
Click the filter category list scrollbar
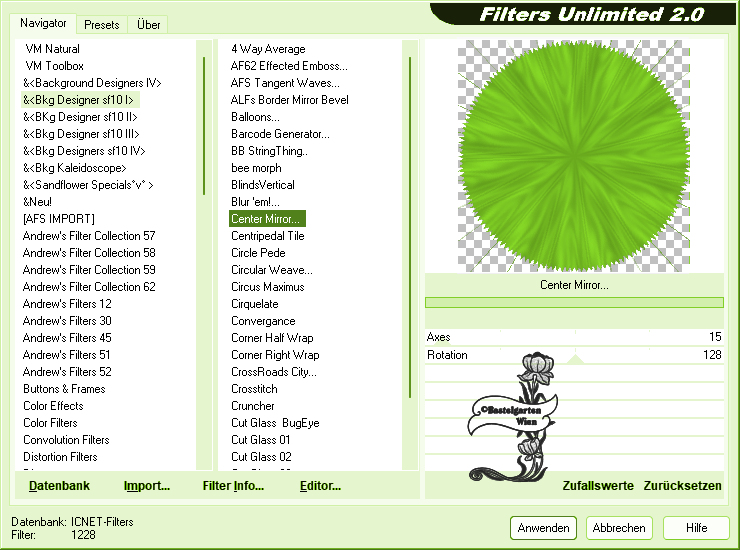[204, 126]
